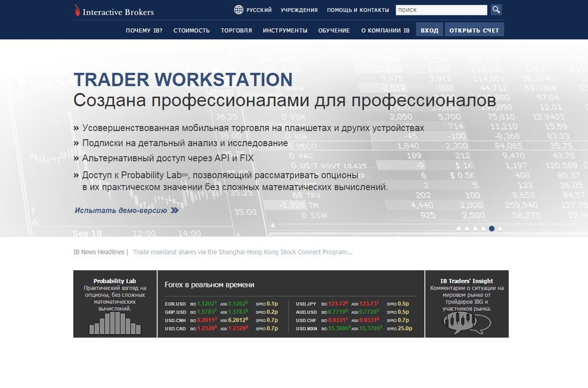Click the EUR.USD spread value 0.1p

click(272, 304)
